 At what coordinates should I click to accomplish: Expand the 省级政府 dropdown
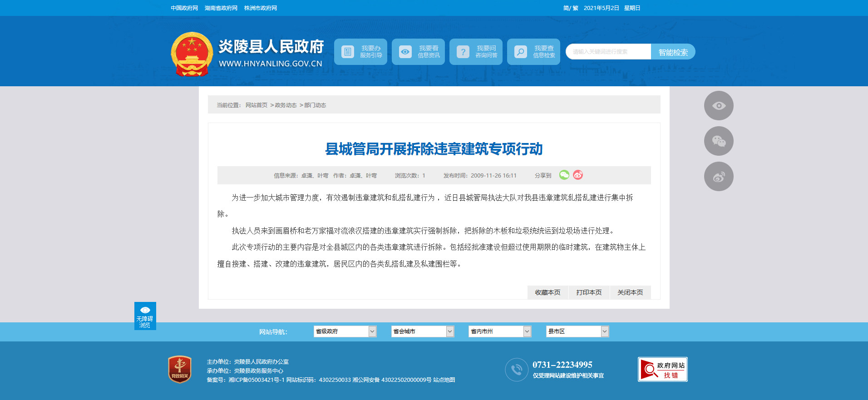tap(345, 331)
